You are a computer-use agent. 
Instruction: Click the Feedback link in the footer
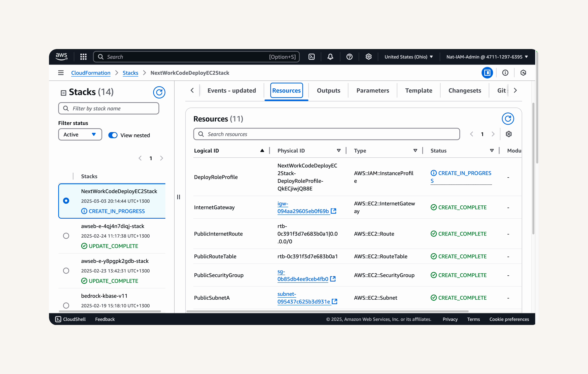coord(105,319)
